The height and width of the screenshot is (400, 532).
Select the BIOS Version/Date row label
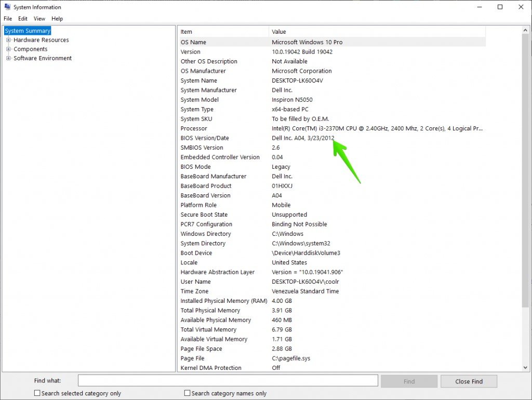205,138
